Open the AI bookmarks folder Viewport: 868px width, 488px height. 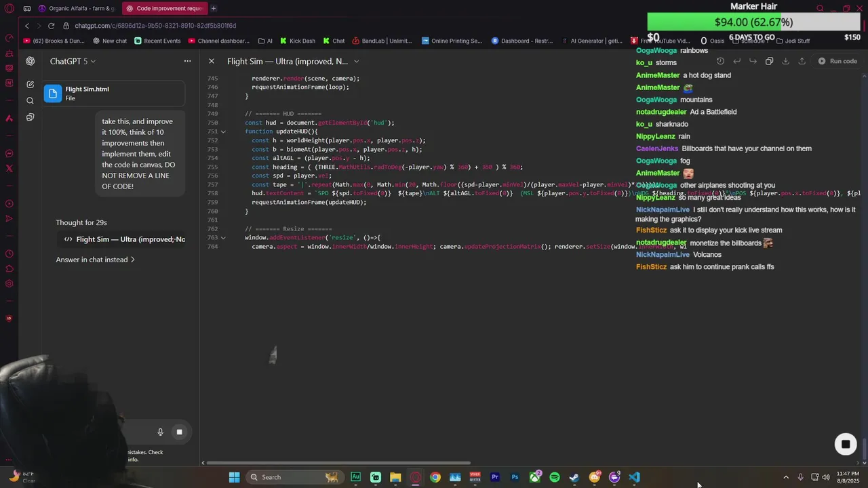[264, 41]
